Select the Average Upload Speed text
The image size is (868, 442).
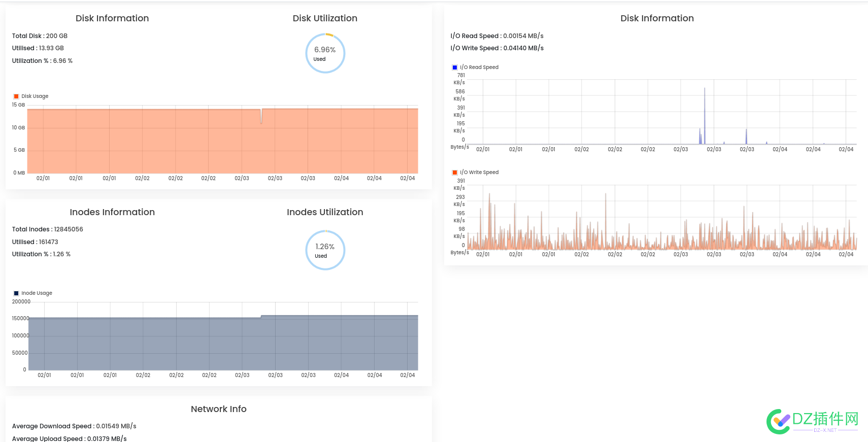[70, 438]
